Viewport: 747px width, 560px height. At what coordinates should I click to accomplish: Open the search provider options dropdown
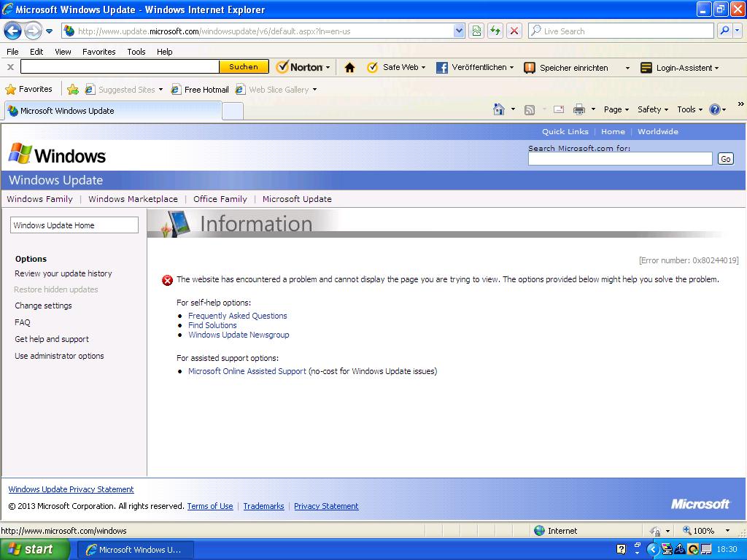click(x=737, y=31)
